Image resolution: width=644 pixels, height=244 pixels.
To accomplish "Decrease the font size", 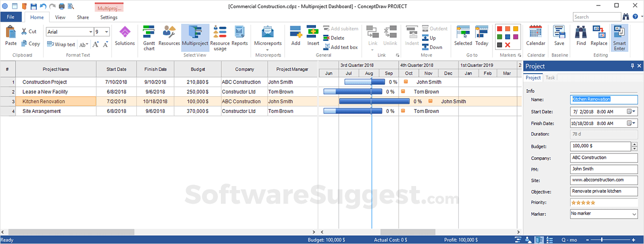I will point(105,44).
